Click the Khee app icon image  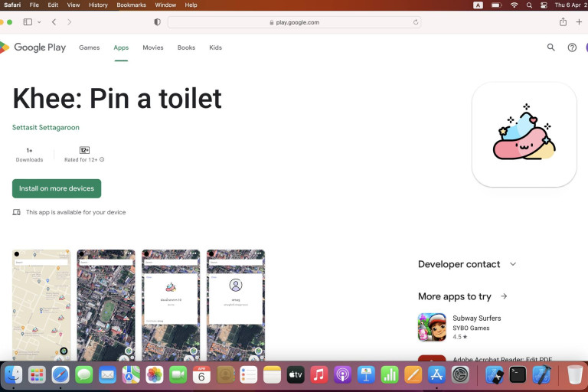(x=524, y=135)
